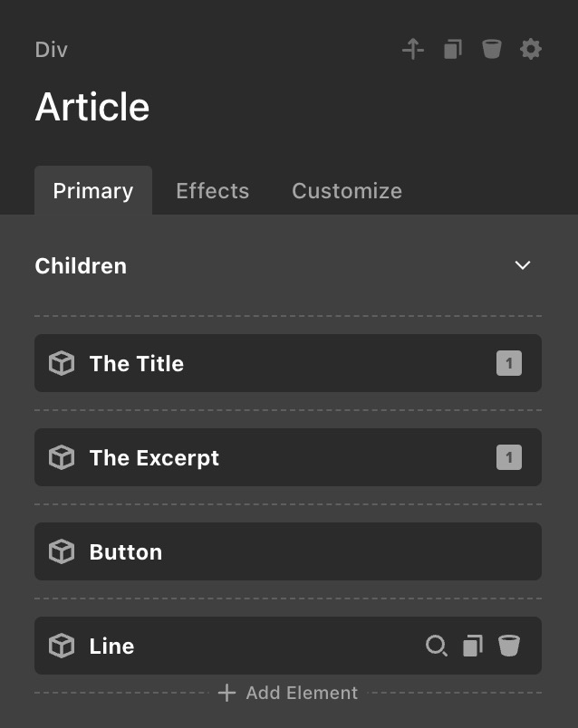
Task: Click the go-to-parent icon in header
Action: [413, 49]
